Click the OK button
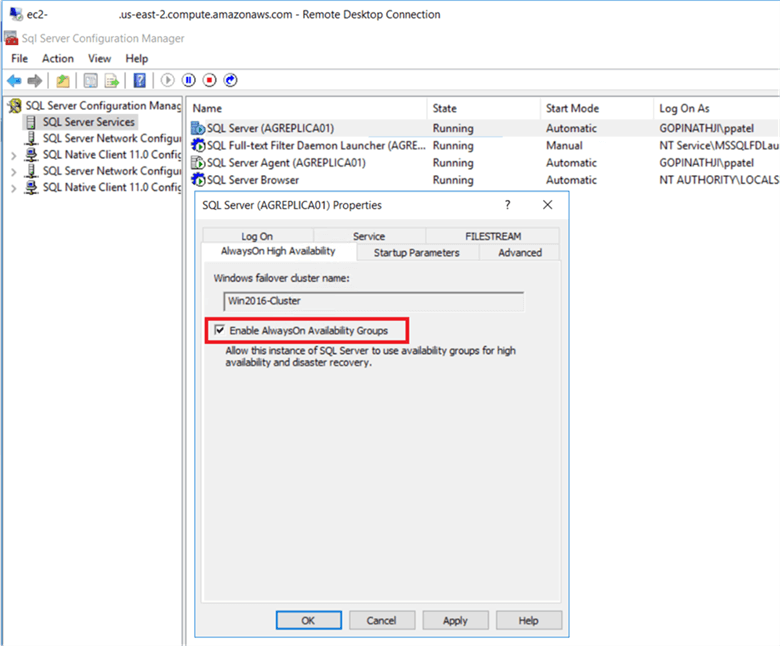This screenshot has height=646, width=780. point(308,620)
